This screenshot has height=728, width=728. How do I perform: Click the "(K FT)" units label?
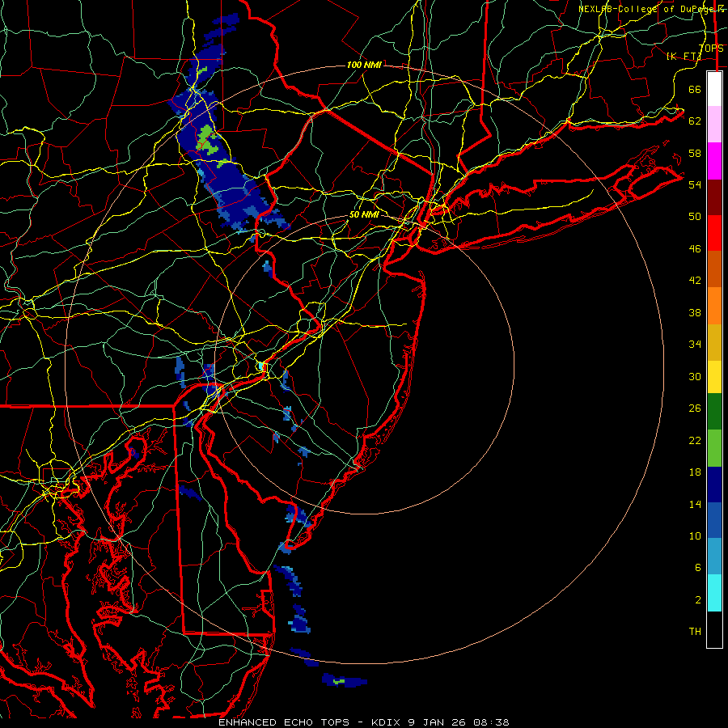coord(684,57)
